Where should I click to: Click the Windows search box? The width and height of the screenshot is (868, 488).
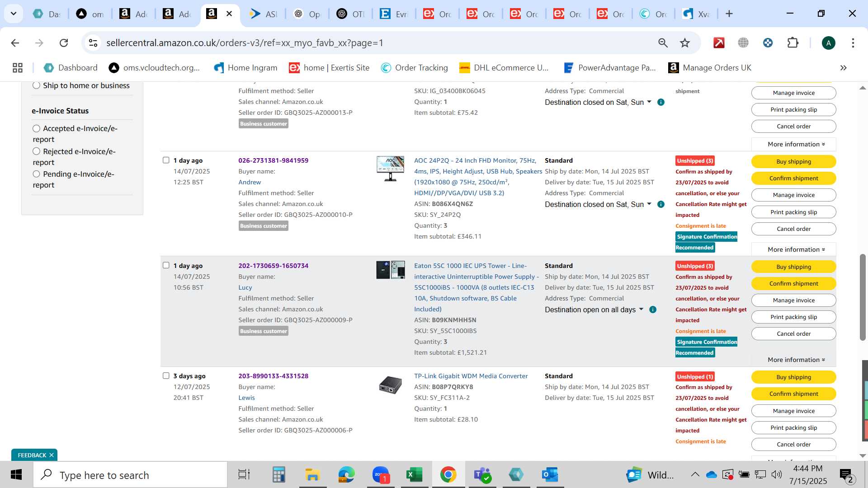(x=130, y=475)
